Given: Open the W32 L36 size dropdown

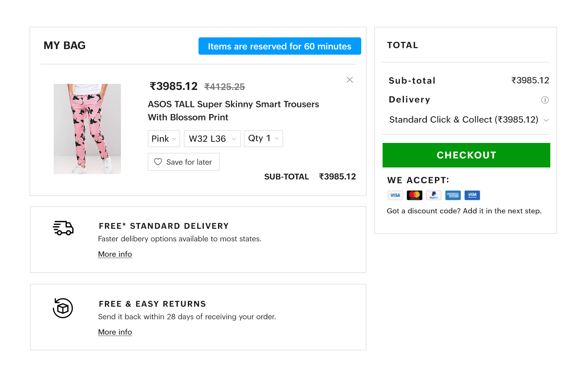Looking at the screenshot, I should pyautogui.click(x=212, y=139).
